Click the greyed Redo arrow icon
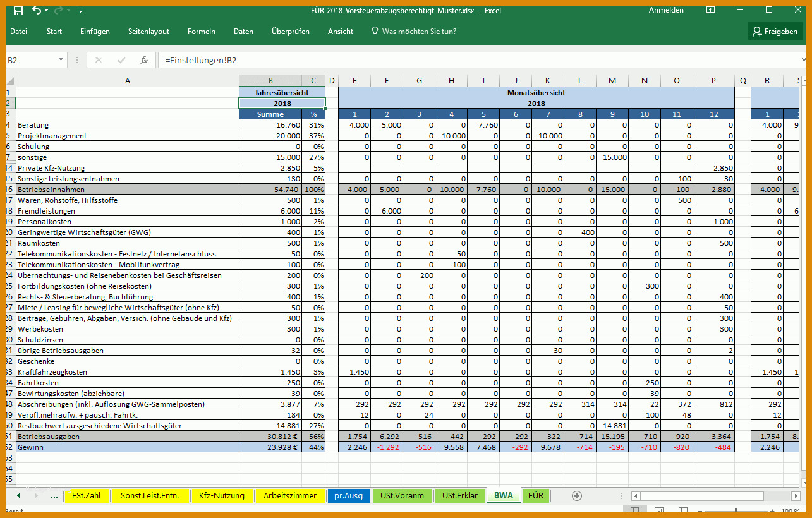Viewport: 812px width, 518px height. [x=59, y=10]
